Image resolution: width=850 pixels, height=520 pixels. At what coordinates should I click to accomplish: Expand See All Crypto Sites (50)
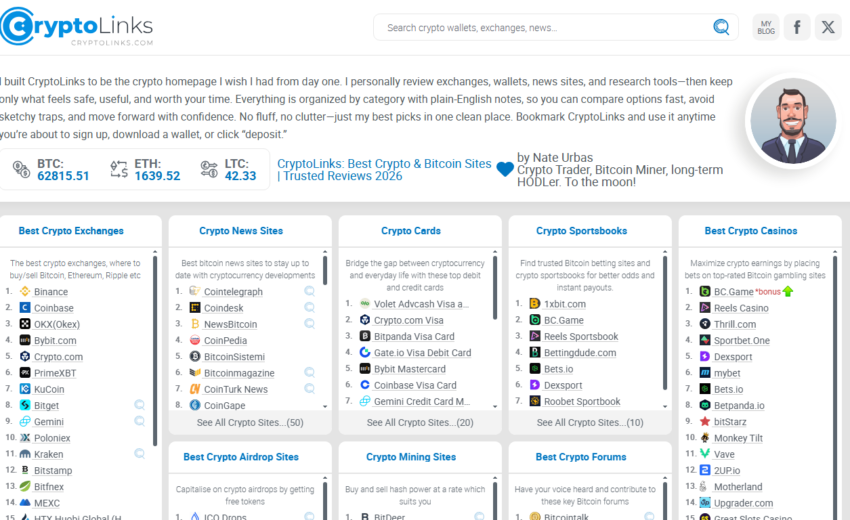click(250, 422)
